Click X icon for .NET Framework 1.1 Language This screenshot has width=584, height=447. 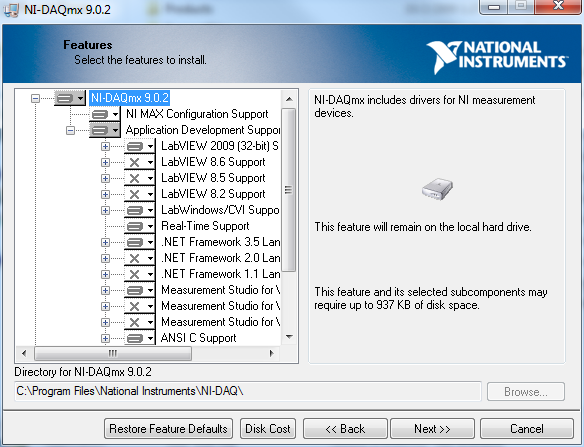click(x=135, y=275)
